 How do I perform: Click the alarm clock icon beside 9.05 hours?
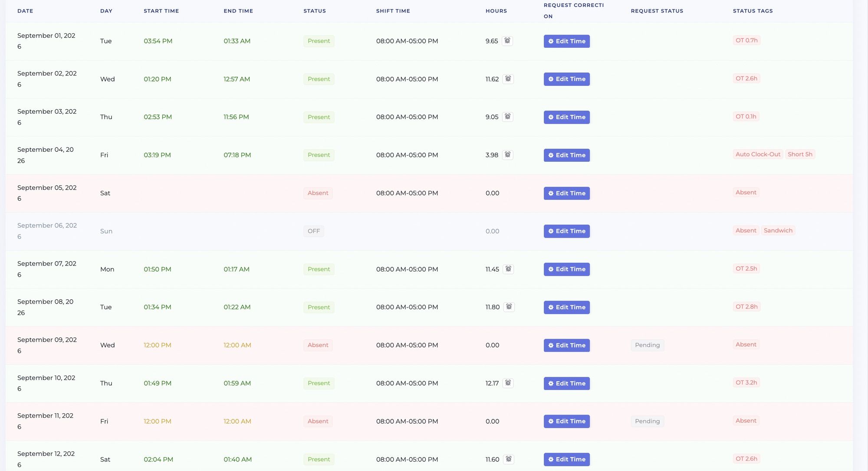pyautogui.click(x=507, y=117)
